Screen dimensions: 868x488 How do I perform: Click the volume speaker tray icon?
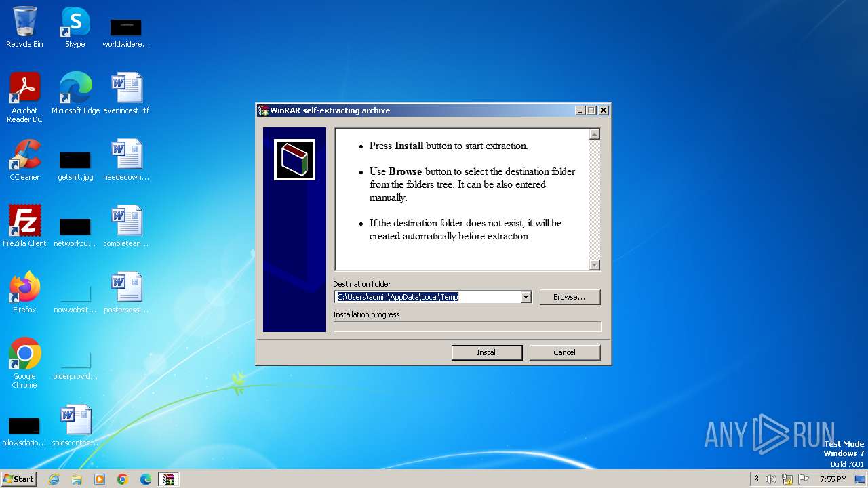click(x=771, y=479)
